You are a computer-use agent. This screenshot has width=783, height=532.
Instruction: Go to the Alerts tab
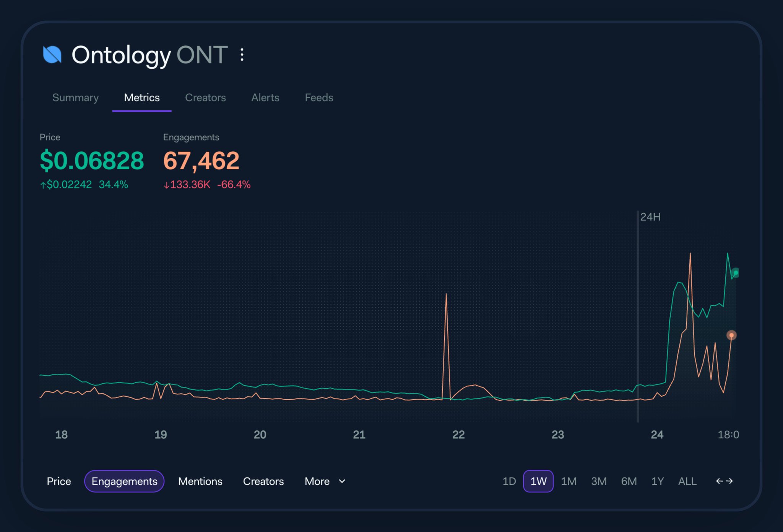[x=265, y=97]
